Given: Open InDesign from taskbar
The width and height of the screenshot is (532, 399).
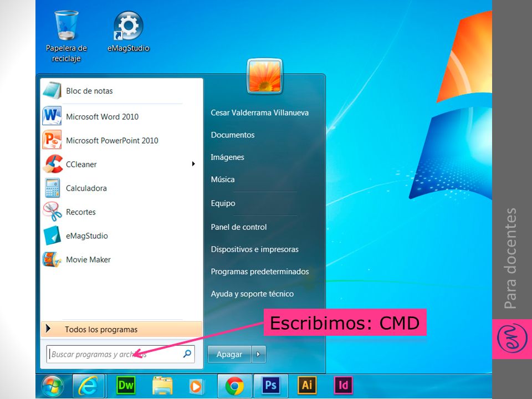Looking at the screenshot, I should tap(344, 385).
